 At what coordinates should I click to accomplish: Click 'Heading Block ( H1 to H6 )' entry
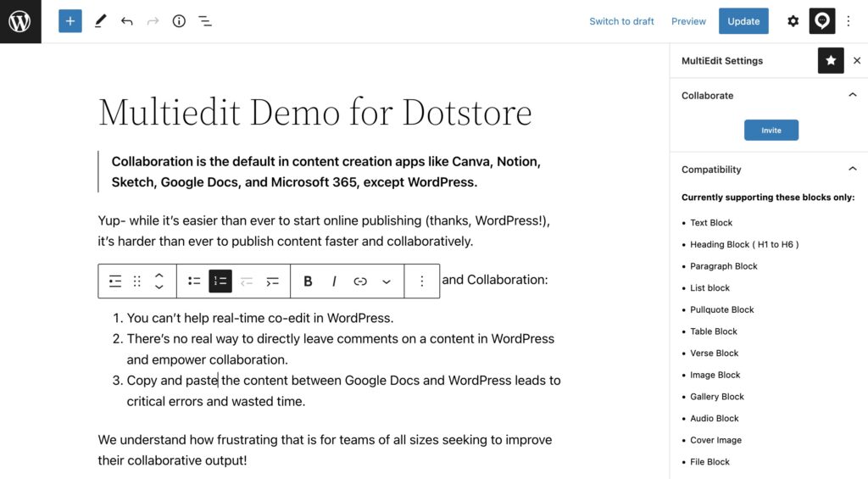[744, 244]
